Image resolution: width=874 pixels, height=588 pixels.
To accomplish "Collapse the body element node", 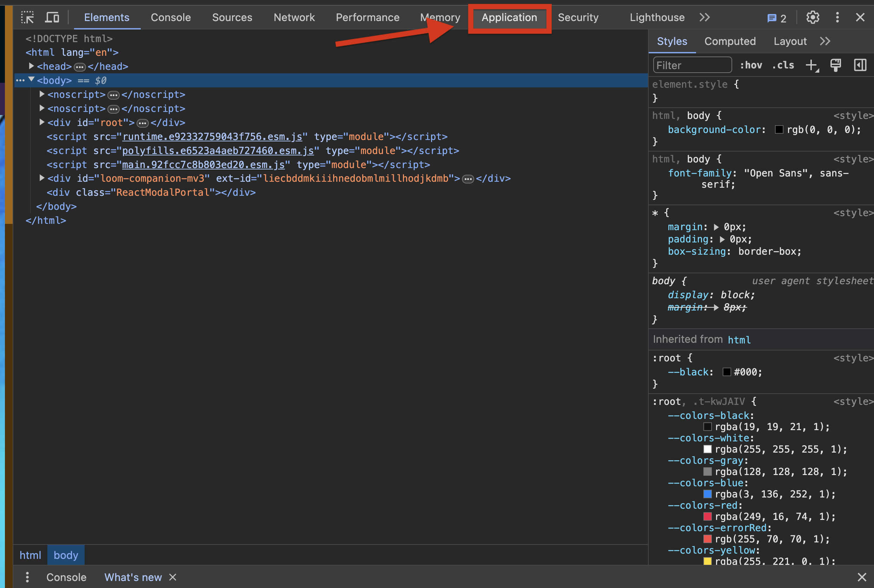I will coord(32,80).
